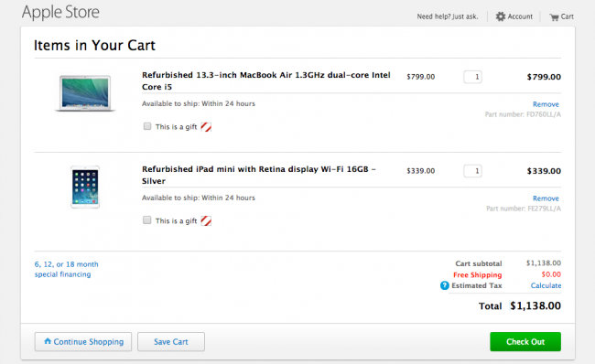Open the Refurbished 13.3-inch MacBook Air title
This screenshot has width=595, height=364.
click(x=266, y=80)
